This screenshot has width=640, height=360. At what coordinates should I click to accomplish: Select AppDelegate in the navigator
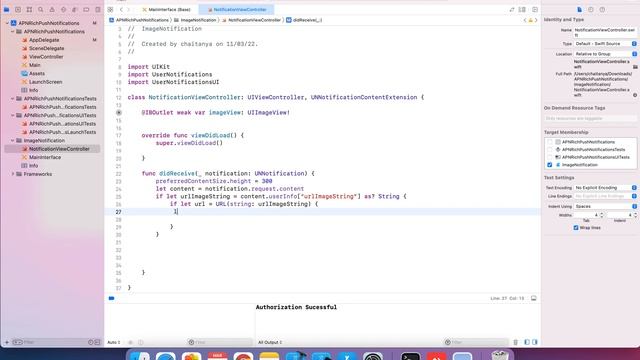[x=44, y=40]
